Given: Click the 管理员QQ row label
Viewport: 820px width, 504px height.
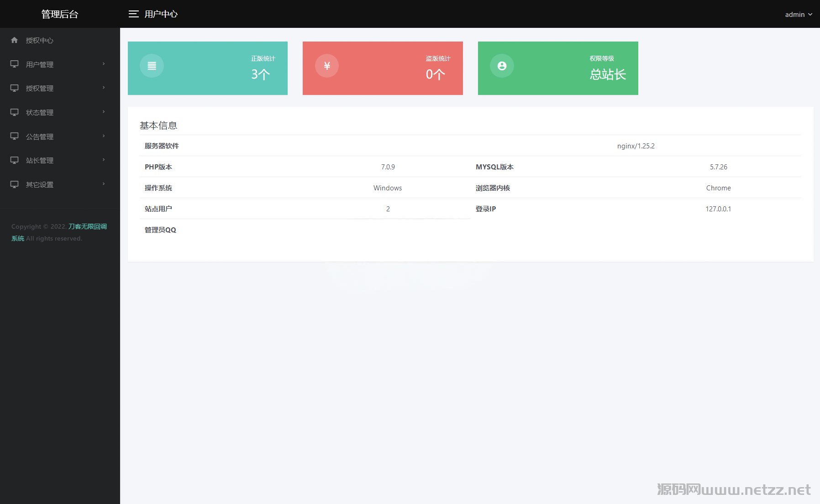Looking at the screenshot, I should tap(160, 230).
